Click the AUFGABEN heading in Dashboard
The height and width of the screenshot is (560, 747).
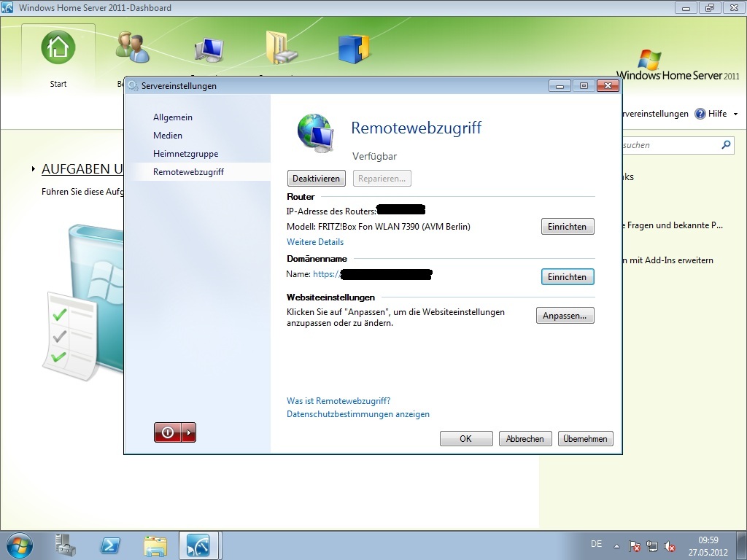82,169
